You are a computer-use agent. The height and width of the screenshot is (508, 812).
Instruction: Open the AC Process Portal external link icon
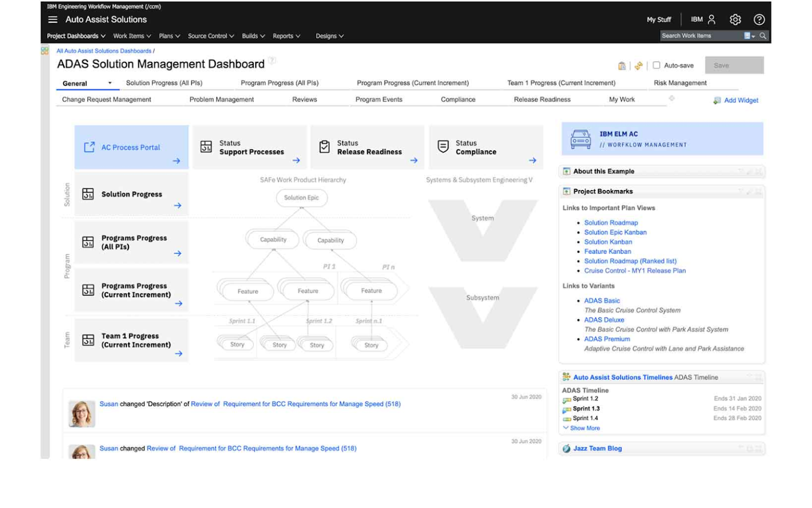click(x=88, y=147)
